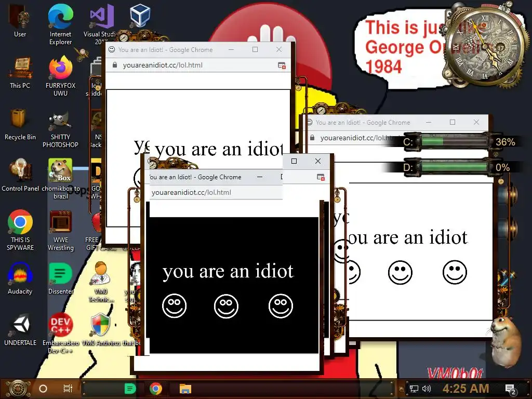The width and height of the screenshot is (532, 399).
Task: Launch FURRYFOX UWU Firefox shortcut
Action: [x=60, y=76]
